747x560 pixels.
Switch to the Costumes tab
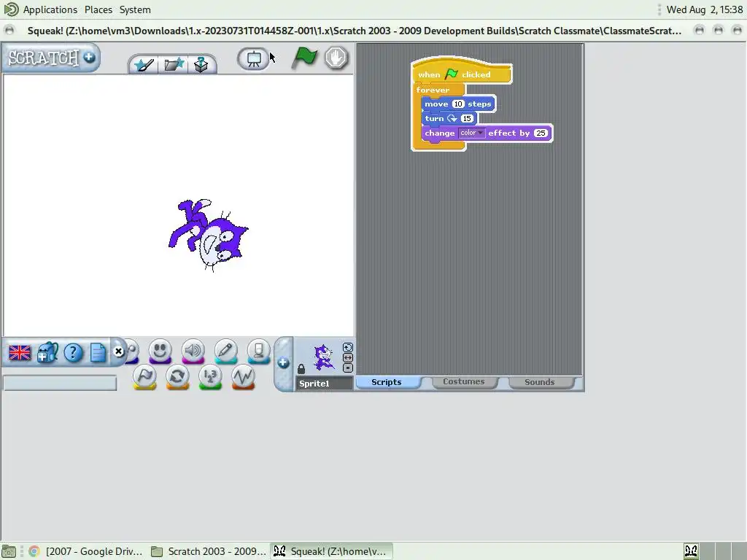coord(463,382)
